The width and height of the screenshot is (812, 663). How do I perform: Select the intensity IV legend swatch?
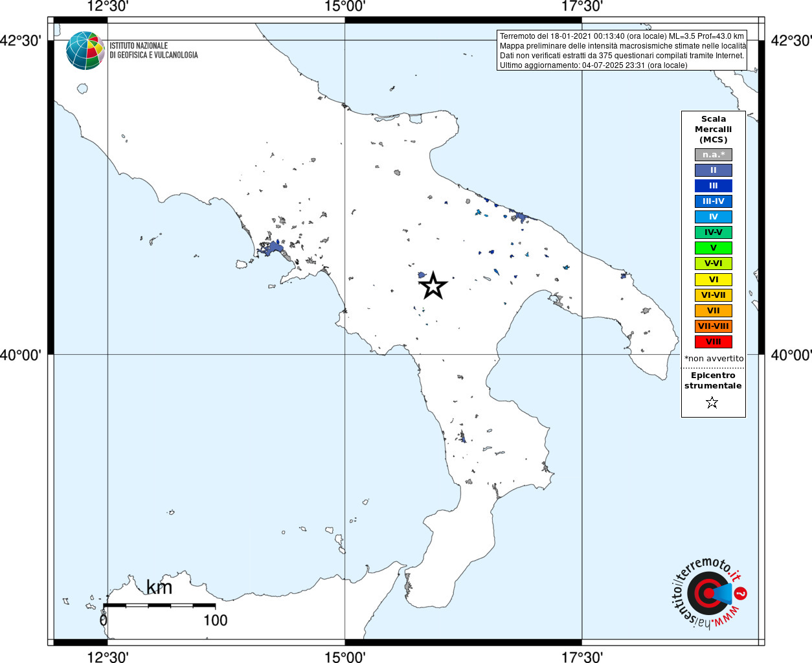713,217
